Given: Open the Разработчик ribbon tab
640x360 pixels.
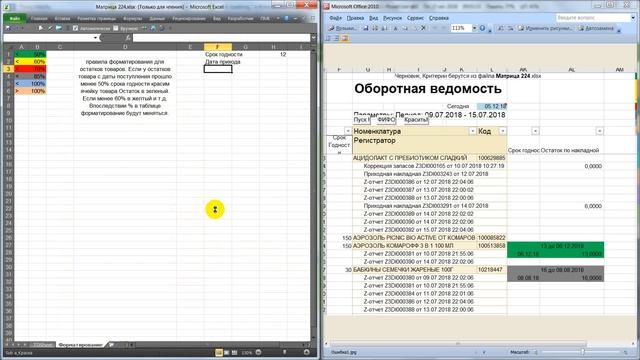Looking at the screenshot, I should point(240,19).
